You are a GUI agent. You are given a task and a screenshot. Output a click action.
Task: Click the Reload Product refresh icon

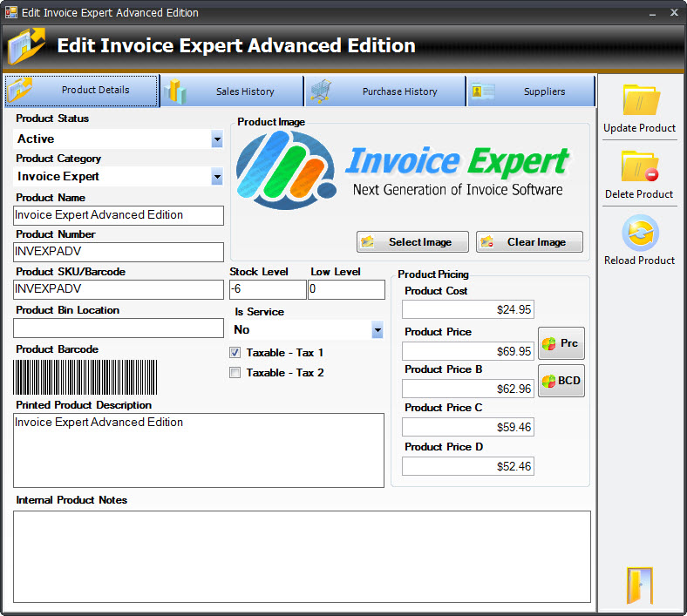[x=640, y=233]
